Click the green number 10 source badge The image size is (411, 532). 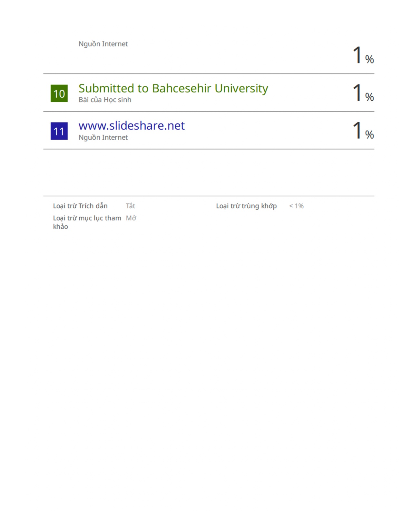coord(59,94)
